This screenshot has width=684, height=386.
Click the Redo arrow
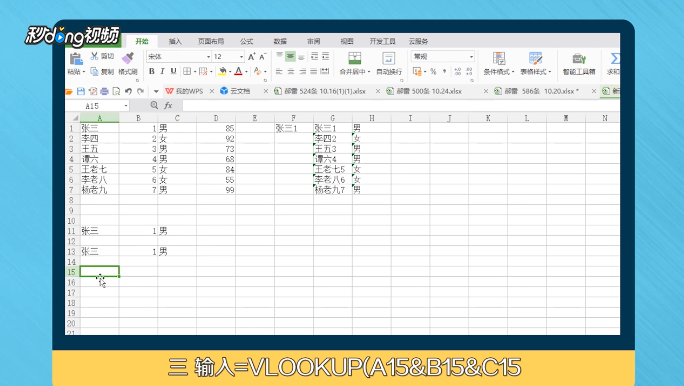coord(140,91)
